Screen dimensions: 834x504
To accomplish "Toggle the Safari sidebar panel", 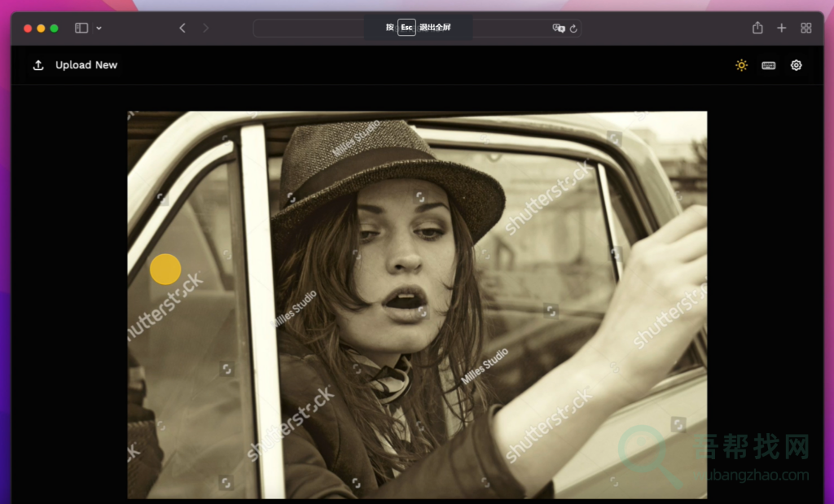I will click(81, 28).
